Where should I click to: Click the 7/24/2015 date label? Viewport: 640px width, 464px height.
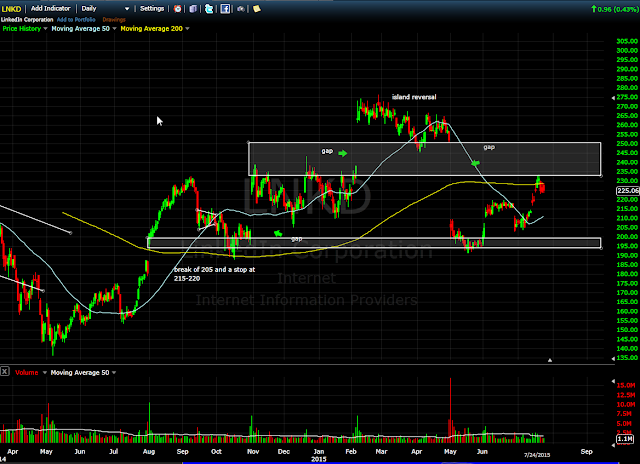(x=537, y=455)
